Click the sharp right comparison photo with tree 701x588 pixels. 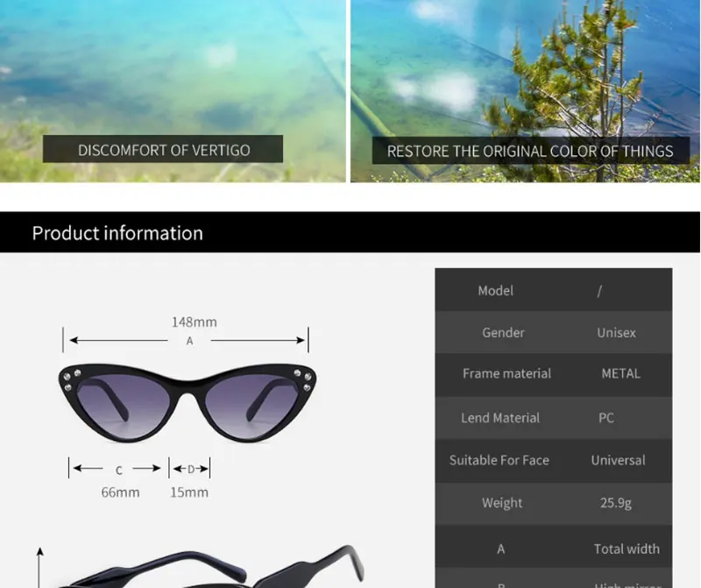[525, 91]
